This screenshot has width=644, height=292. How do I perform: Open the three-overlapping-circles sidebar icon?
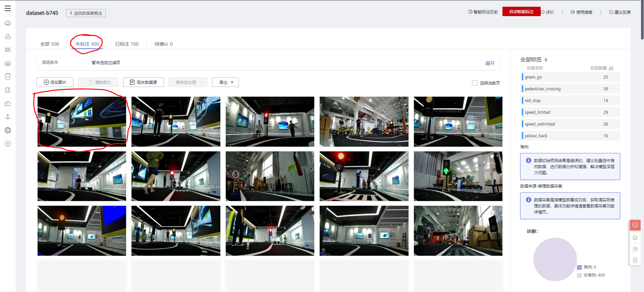8,36
